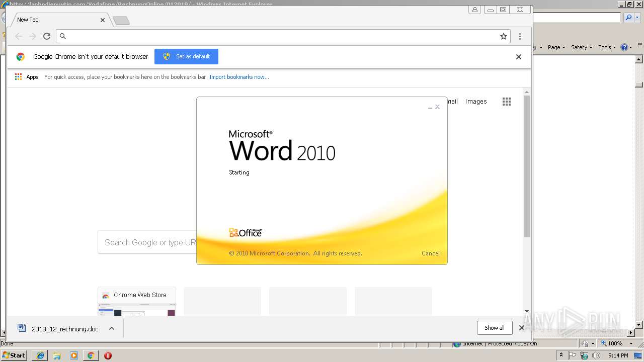Switch to Chrome from the taskbar
The width and height of the screenshot is (644, 362).
coord(91,355)
